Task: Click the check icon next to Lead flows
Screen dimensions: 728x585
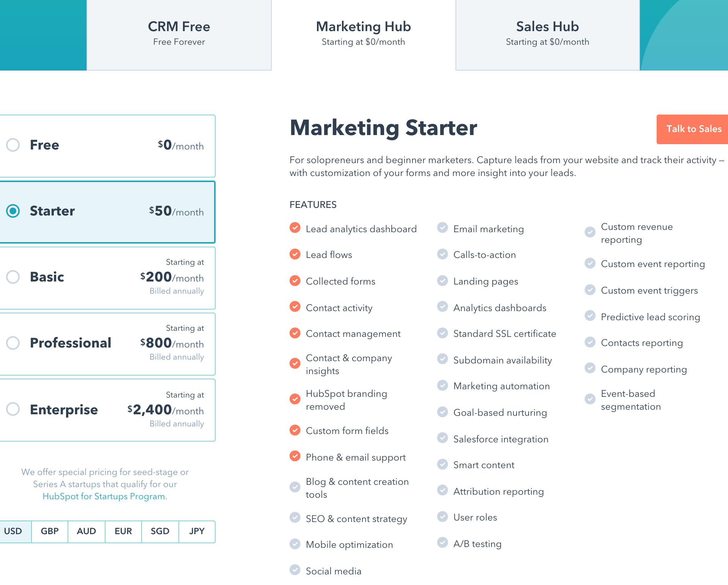Action: point(295,254)
